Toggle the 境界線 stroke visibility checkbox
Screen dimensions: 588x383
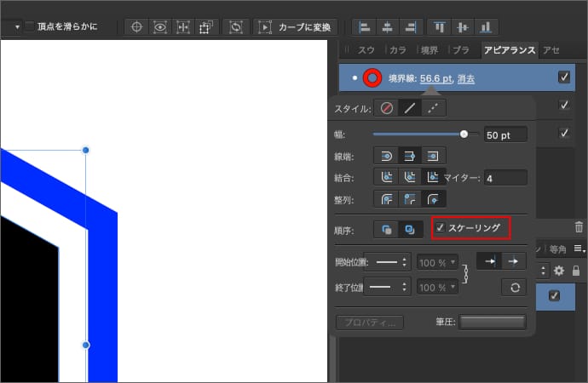[564, 77]
